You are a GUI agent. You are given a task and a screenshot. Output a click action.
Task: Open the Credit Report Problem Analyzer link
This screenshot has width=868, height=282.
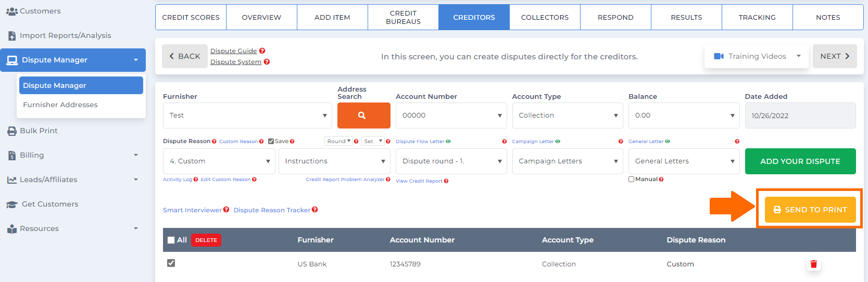[345, 180]
